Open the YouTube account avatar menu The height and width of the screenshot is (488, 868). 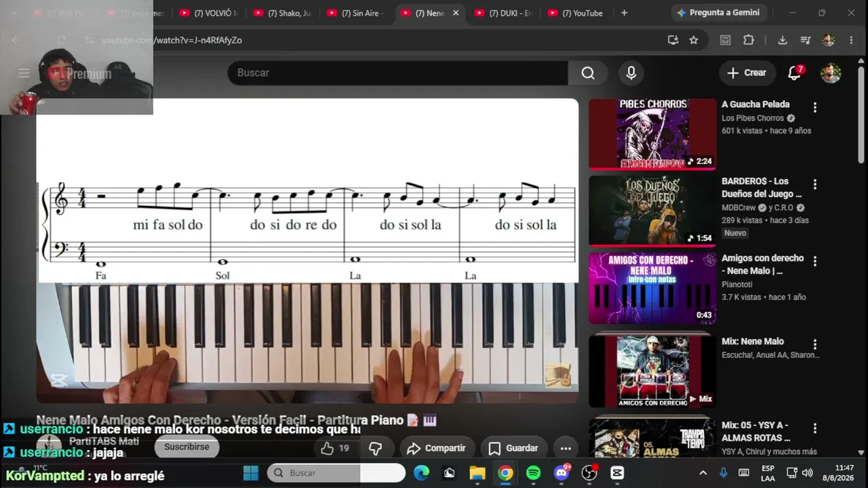[x=831, y=73]
